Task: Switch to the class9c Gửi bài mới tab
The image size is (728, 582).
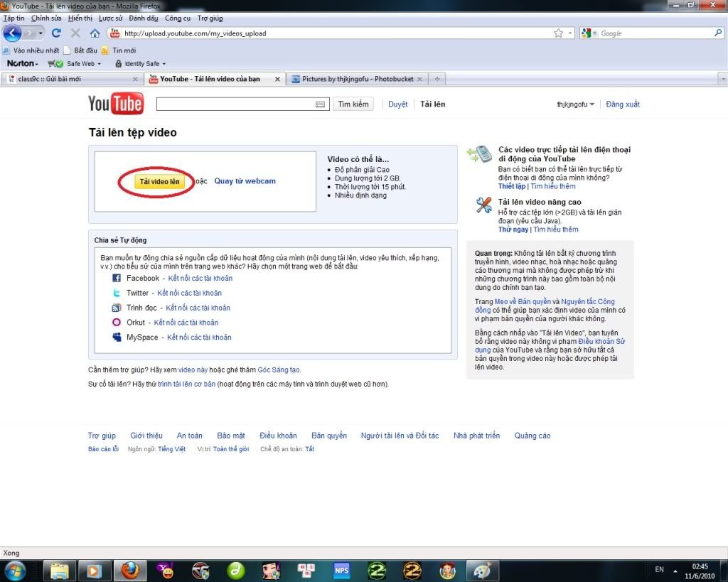Action: (72, 79)
